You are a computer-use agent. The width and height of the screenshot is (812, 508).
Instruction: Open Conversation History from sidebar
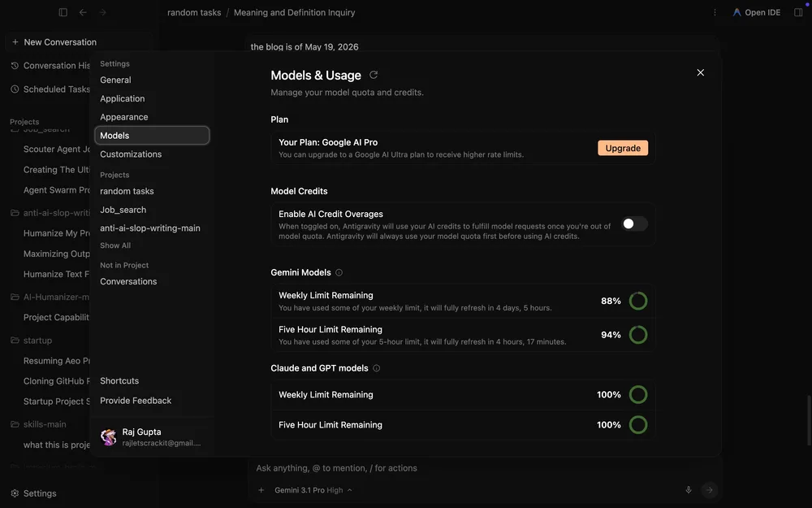pyautogui.click(x=50, y=65)
